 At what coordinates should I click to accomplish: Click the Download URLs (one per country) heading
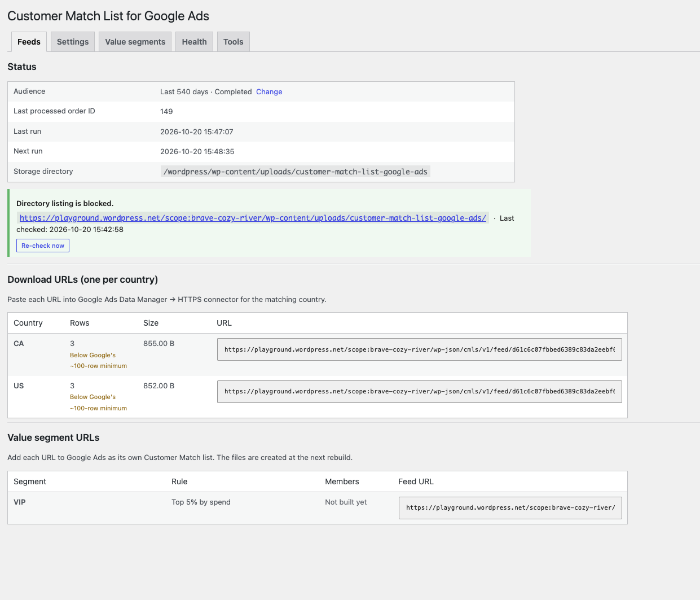pyautogui.click(x=82, y=280)
